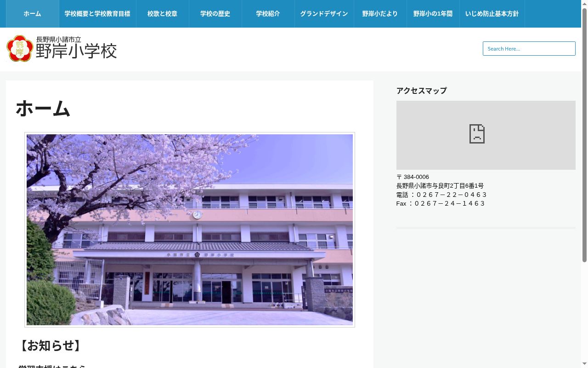
Task: Open グランドデザイン navigation item
Action: coord(324,14)
